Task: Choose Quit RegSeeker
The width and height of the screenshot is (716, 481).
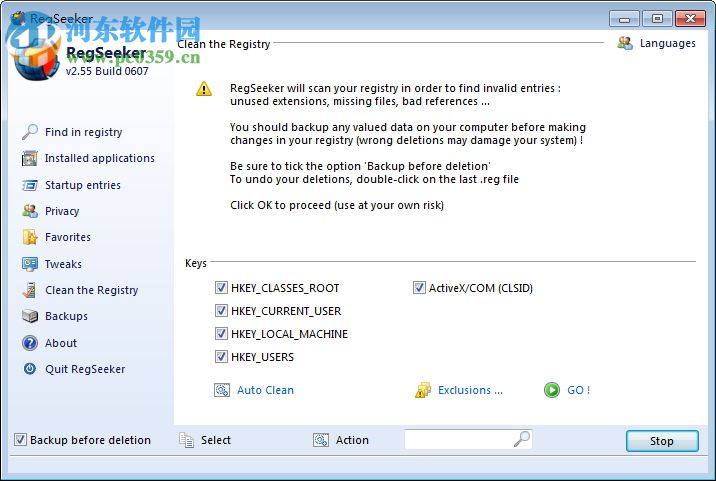Action: pos(85,369)
